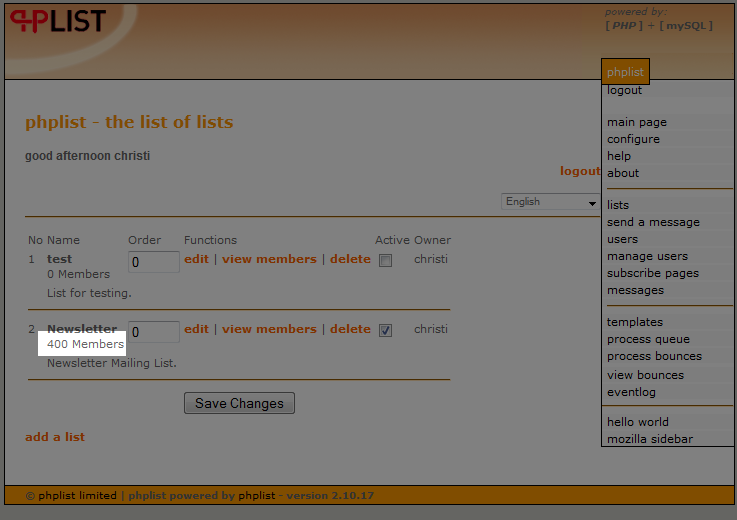Open view bounces menu item
Screen dimensions: 737x520
[x=645, y=375]
